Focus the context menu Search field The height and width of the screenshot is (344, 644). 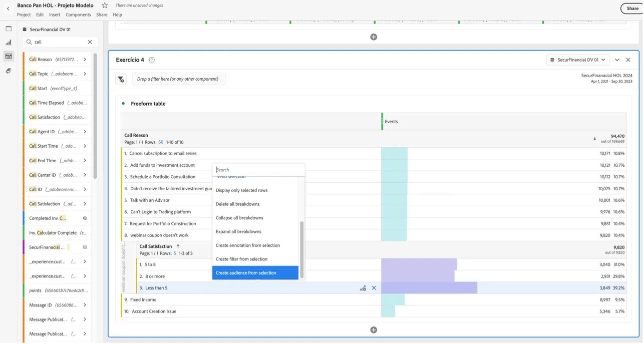click(258, 170)
